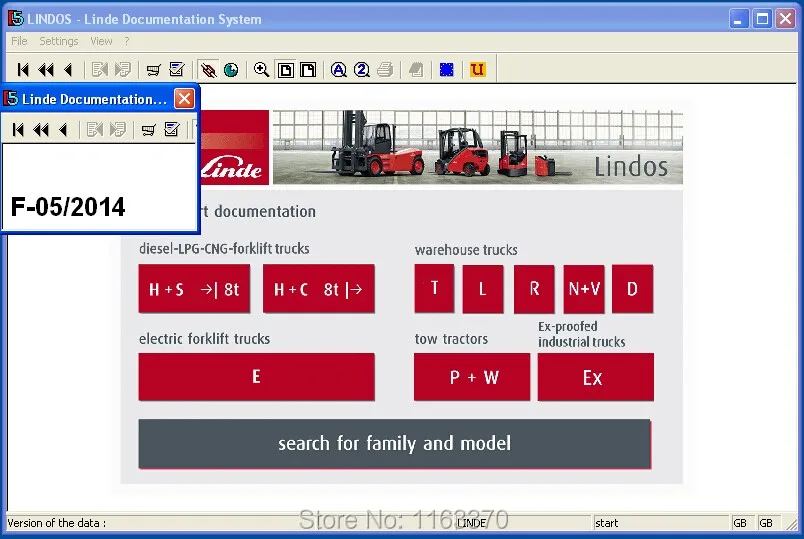Click 'electric forklift trucks' heading
804x539 pixels.
tap(204, 338)
